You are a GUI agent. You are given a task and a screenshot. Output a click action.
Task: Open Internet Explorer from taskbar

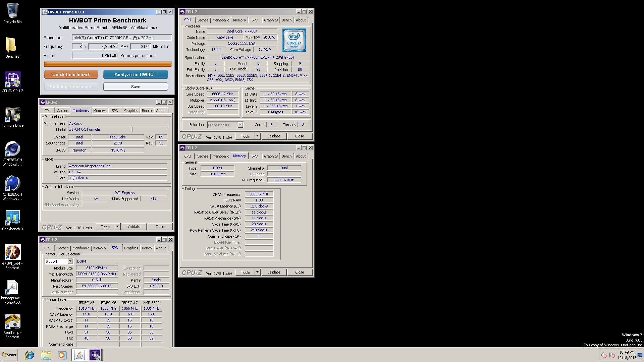(x=30, y=355)
